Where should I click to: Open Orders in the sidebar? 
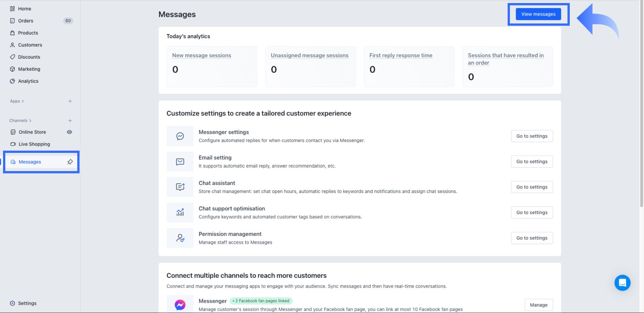(26, 21)
